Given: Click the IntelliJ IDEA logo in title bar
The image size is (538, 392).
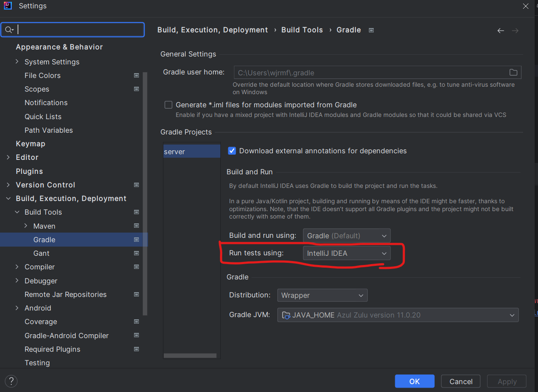Looking at the screenshot, I should tap(8, 6).
